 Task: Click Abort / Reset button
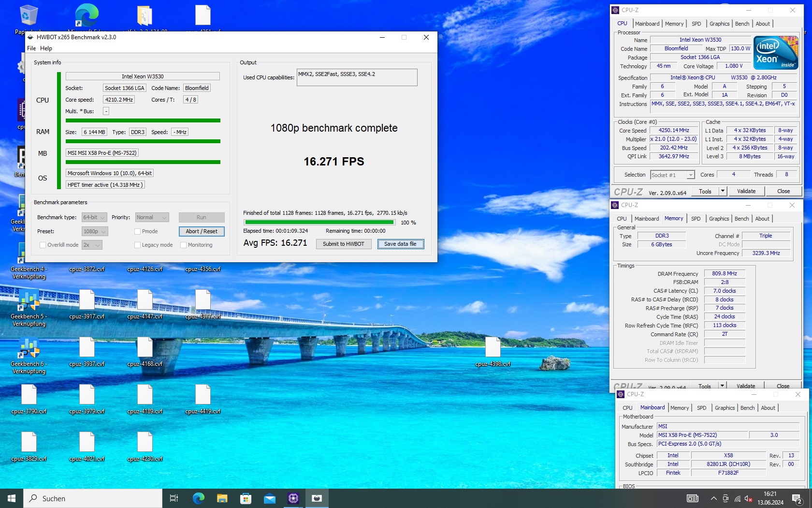click(202, 231)
